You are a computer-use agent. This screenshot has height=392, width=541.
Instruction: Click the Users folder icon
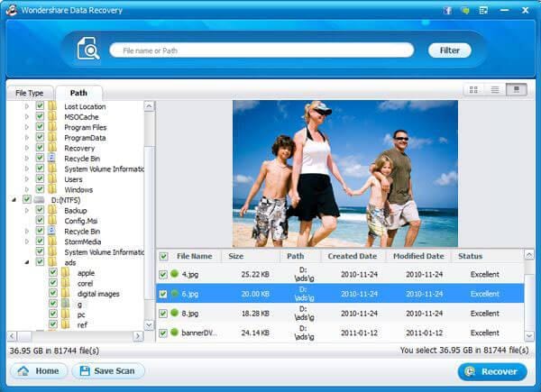tap(52, 179)
